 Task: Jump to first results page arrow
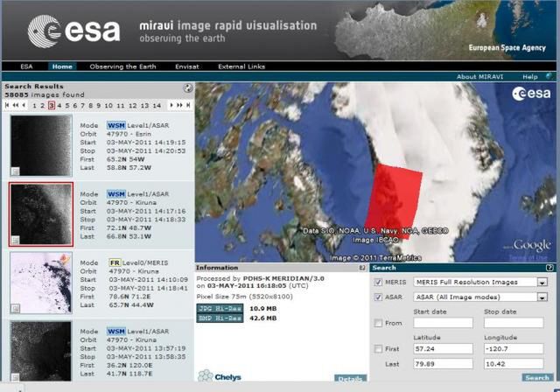tap(7, 105)
